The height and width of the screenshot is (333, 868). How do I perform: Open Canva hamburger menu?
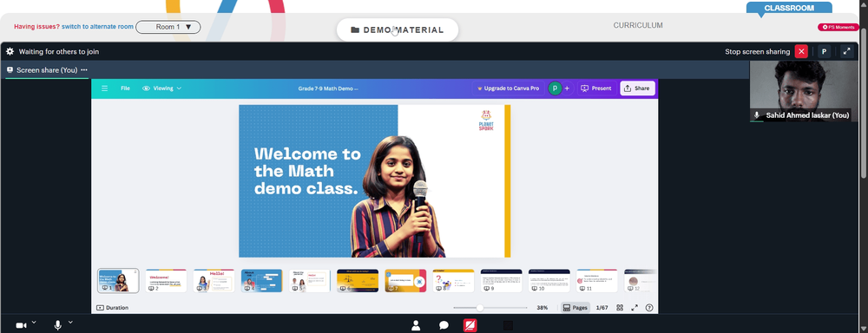click(x=105, y=88)
